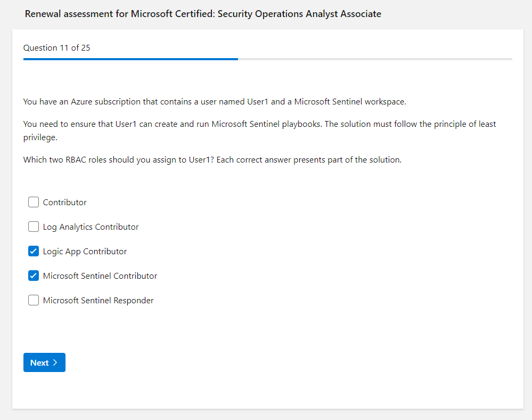The image size is (532, 420).
Task: Check the Contributor checkbox
Action: pos(34,202)
